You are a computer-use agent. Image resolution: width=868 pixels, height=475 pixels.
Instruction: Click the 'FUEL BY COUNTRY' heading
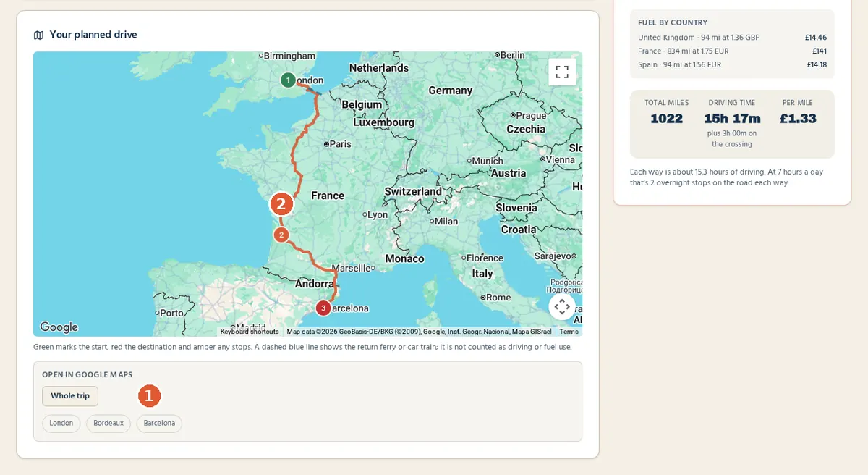[x=673, y=22]
